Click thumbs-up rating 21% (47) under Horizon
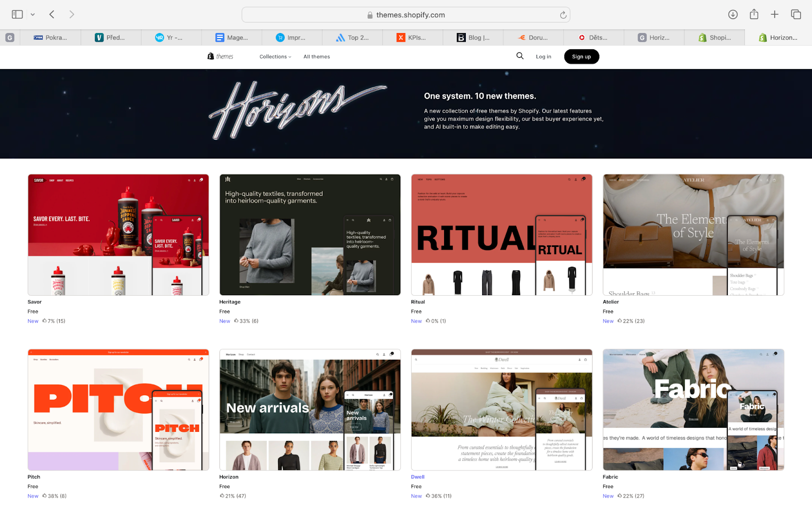This screenshot has height=508, width=812. tap(233, 496)
